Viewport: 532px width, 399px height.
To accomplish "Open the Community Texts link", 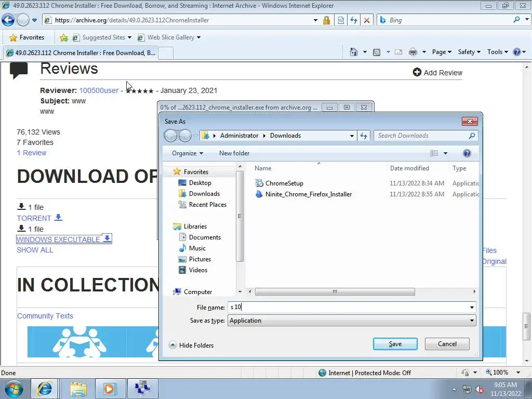I will pyautogui.click(x=45, y=316).
